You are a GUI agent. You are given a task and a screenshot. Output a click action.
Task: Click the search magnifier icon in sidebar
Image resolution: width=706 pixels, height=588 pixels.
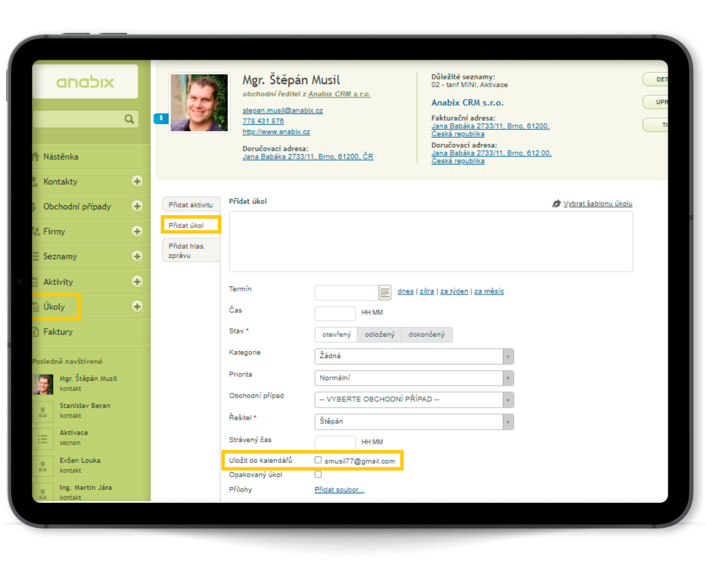(x=129, y=119)
